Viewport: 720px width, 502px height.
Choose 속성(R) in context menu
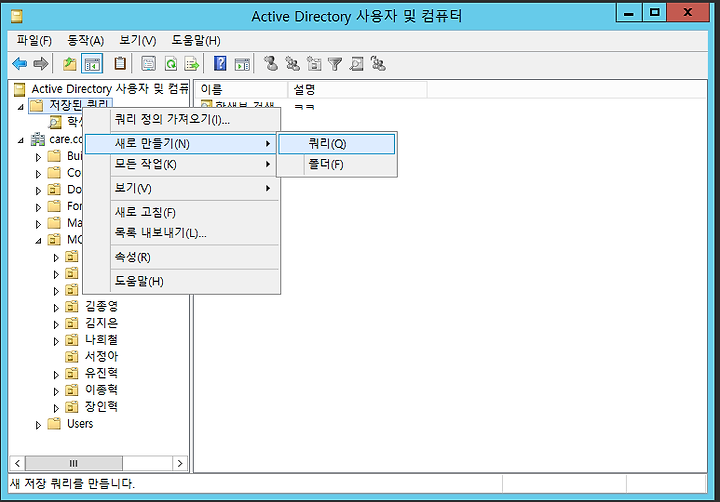click(182, 257)
